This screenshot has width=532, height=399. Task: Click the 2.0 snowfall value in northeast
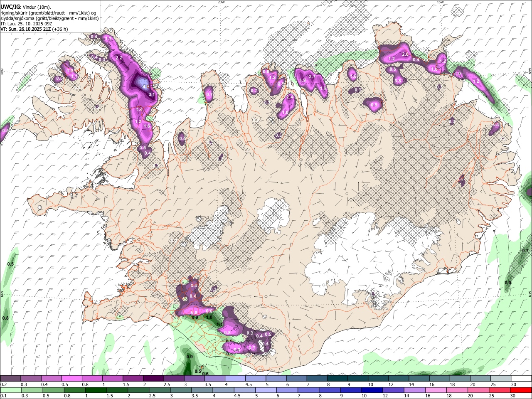[406, 54]
